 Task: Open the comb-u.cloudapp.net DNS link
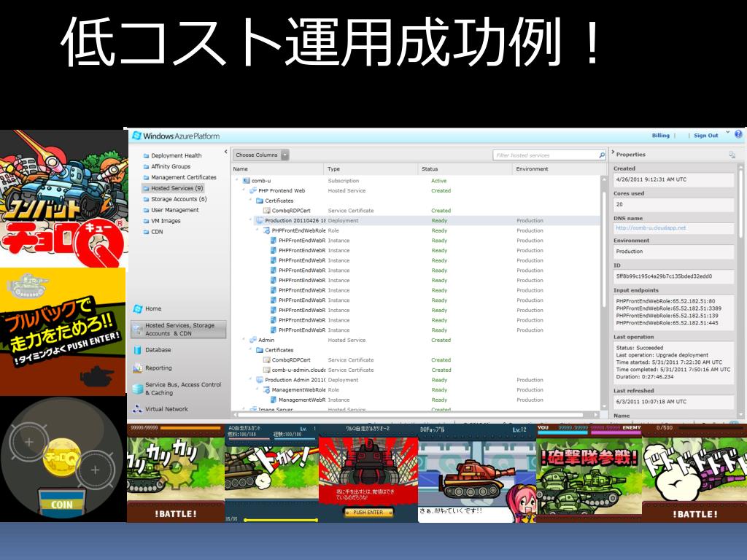click(651, 228)
